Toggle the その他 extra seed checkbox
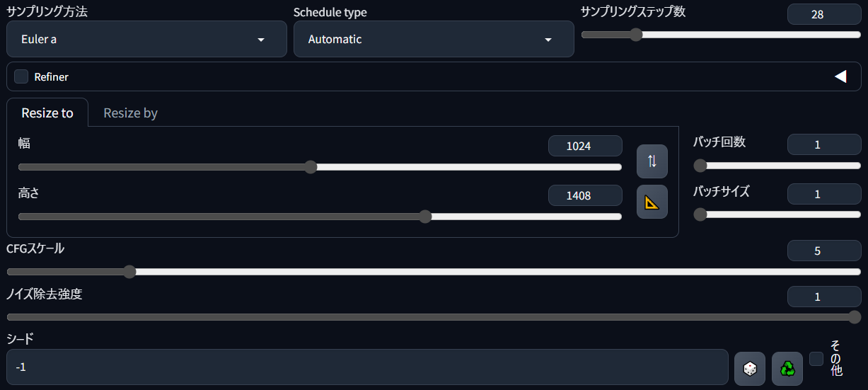Viewport: 868px width, 390px height. [x=816, y=359]
